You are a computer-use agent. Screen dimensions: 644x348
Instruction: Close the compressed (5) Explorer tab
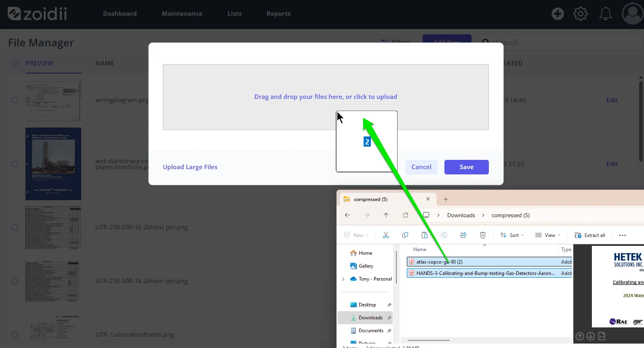(428, 199)
